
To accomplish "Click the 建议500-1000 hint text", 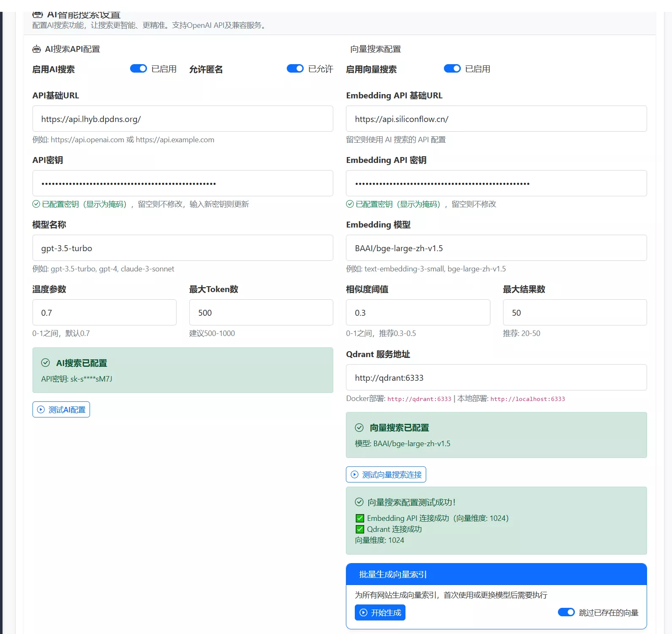I will (x=212, y=333).
